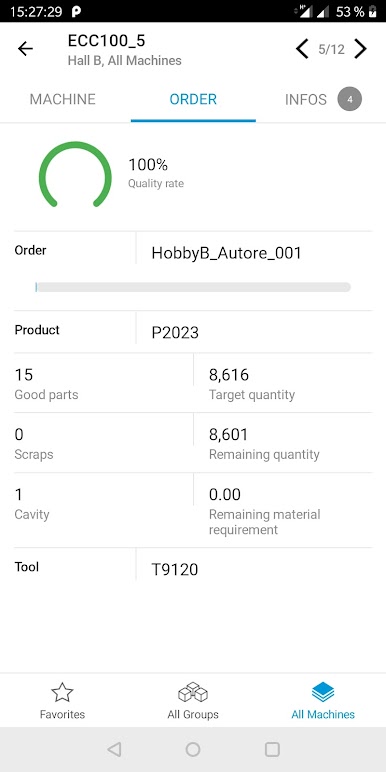Tap tool value T9120
386x772 pixels.
175,570
